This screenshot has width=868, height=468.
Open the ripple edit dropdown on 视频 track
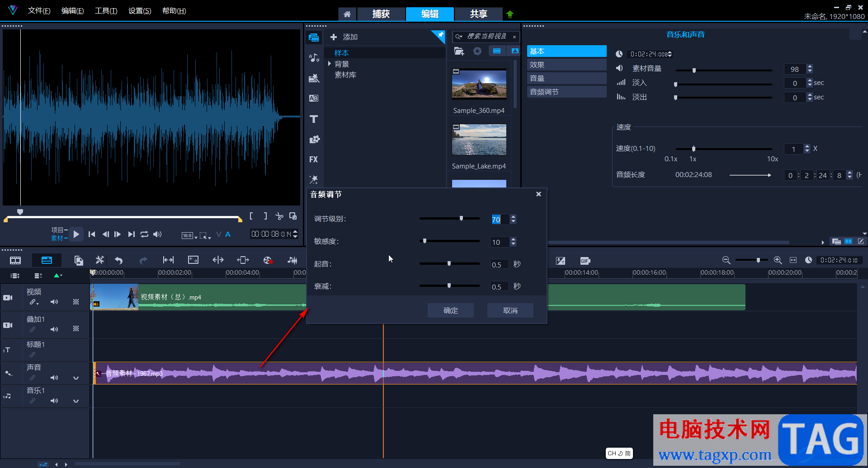tap(34, 302)
